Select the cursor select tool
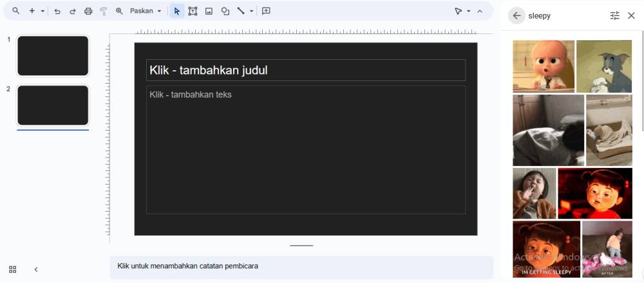 [177, 11]
